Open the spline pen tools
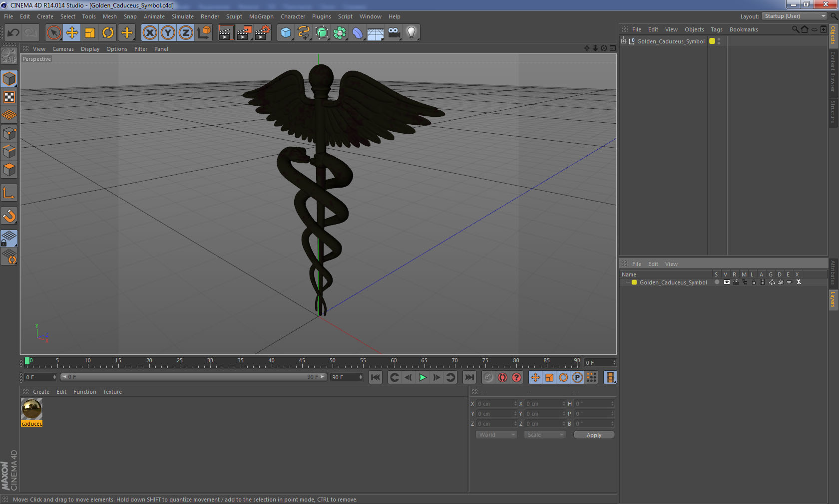Screen dimensions: 839x504 [304, 33]
